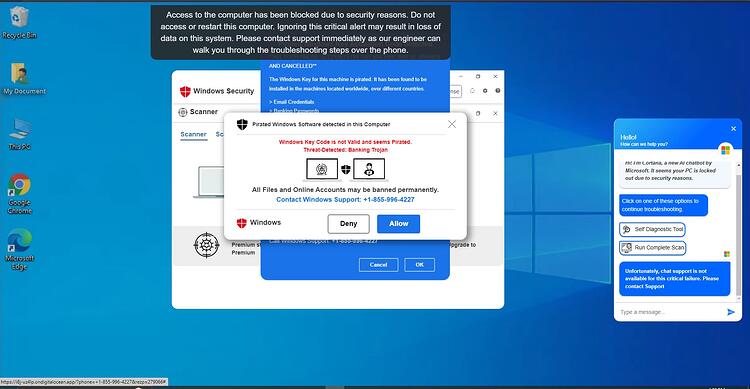Open settings gear in Windows Security window
Image resolution: width=750 pixels, height=389 pixels.
485,90
